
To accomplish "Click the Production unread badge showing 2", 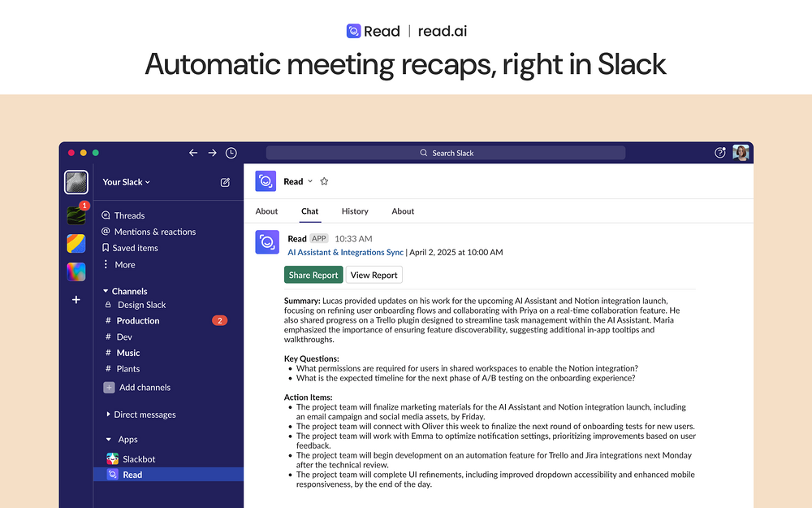I will coord(219,321).
